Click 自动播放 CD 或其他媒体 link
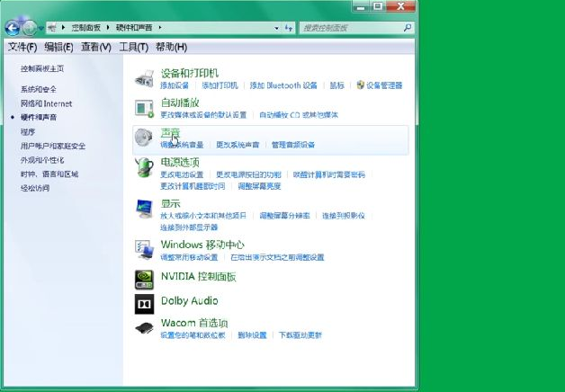565x392 pixels. pos(299,115)
